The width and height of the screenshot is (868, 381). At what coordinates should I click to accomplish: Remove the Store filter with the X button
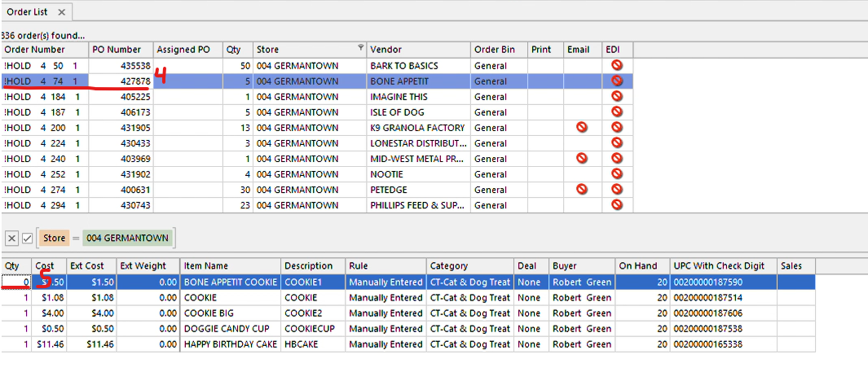(x=11, y=239)
